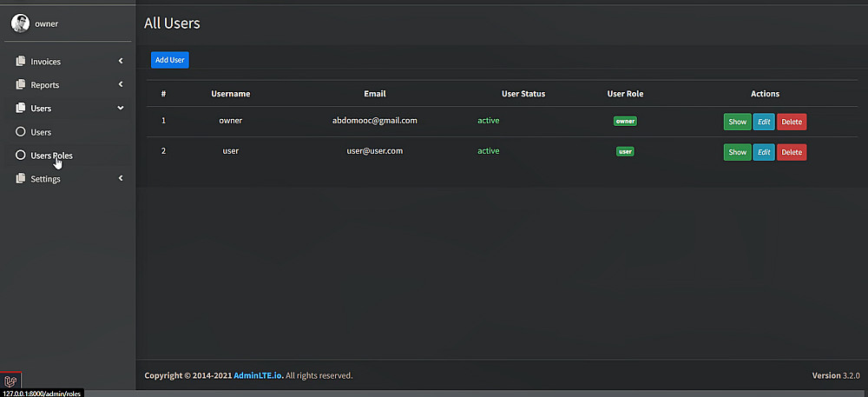Click the Users section copy icon
Viewport: 868px width, 397px height.
[21, 109]
